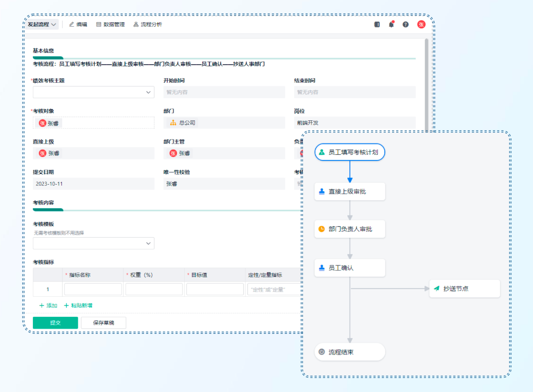
Task: Select the 员工填写考核计划 flow node
Action: [x=350, y=152]
